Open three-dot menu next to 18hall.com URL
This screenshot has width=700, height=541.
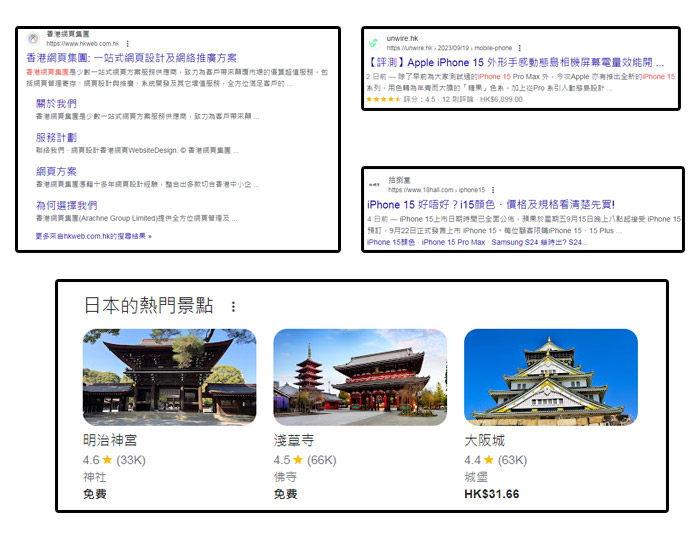tap(493, 190)
